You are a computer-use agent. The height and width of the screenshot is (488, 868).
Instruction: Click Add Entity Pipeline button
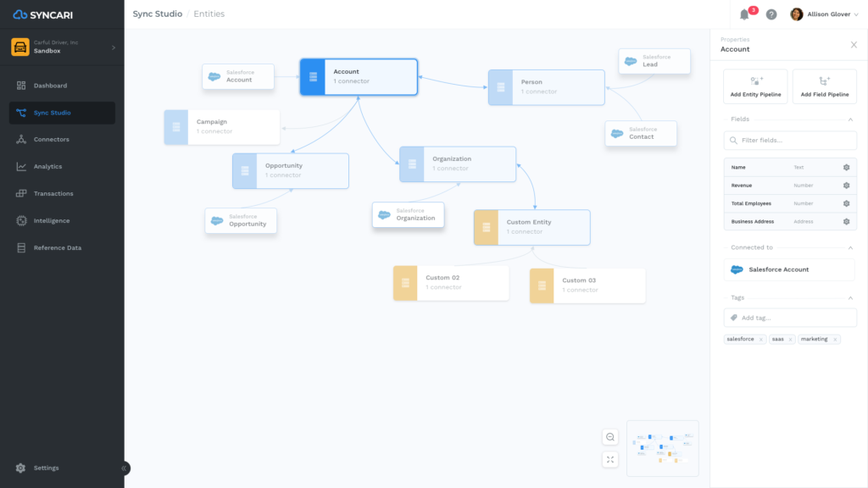(x=755, y=87)
